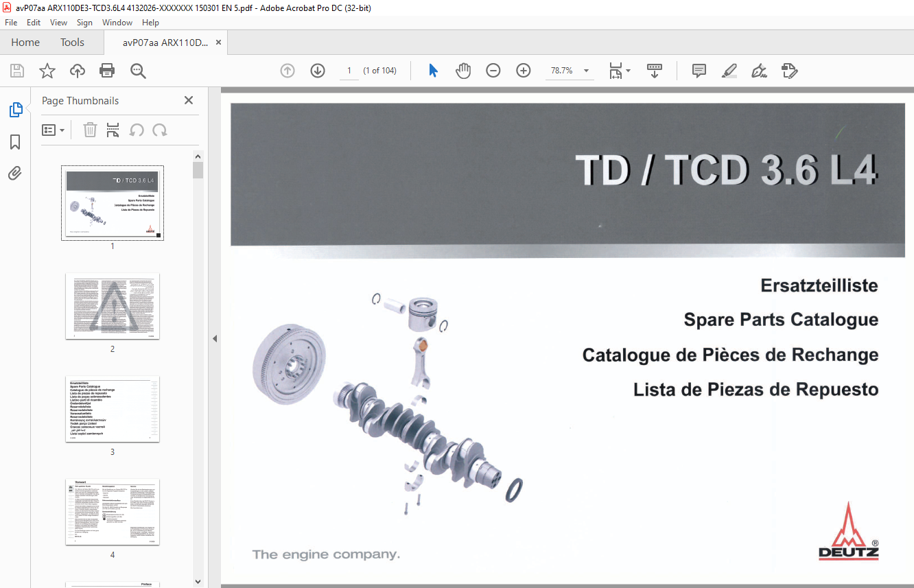Select the Highlight text pen icon
Screen dimensions: 914x588
(x=729, y=71)
